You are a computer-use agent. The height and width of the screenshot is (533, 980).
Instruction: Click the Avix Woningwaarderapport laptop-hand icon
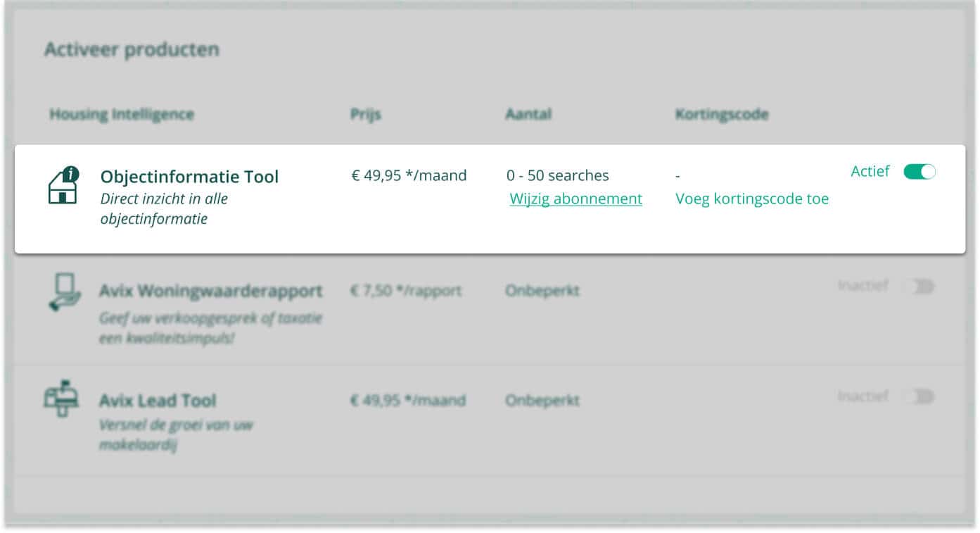[63, 292]
